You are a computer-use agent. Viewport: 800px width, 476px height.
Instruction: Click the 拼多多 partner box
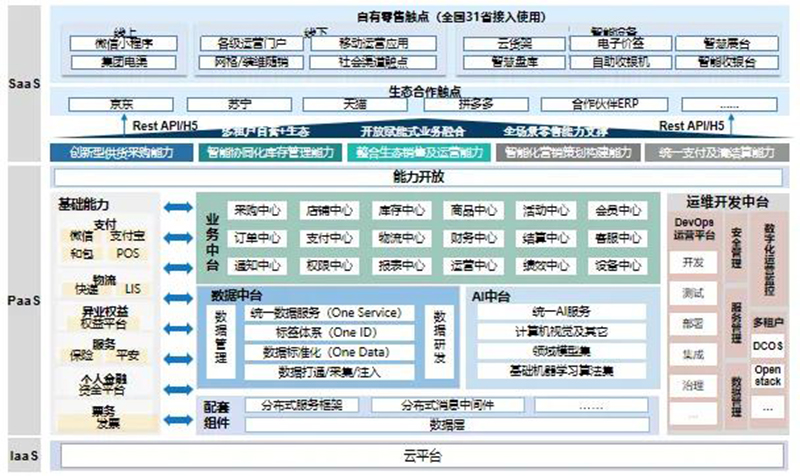click(476, 105)
